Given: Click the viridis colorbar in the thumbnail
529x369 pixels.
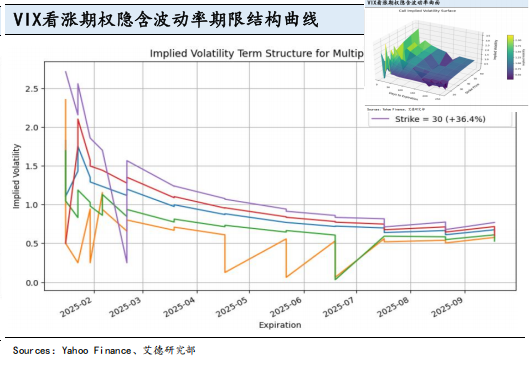Looking at the screenshot, I should (x=510, y=57).
